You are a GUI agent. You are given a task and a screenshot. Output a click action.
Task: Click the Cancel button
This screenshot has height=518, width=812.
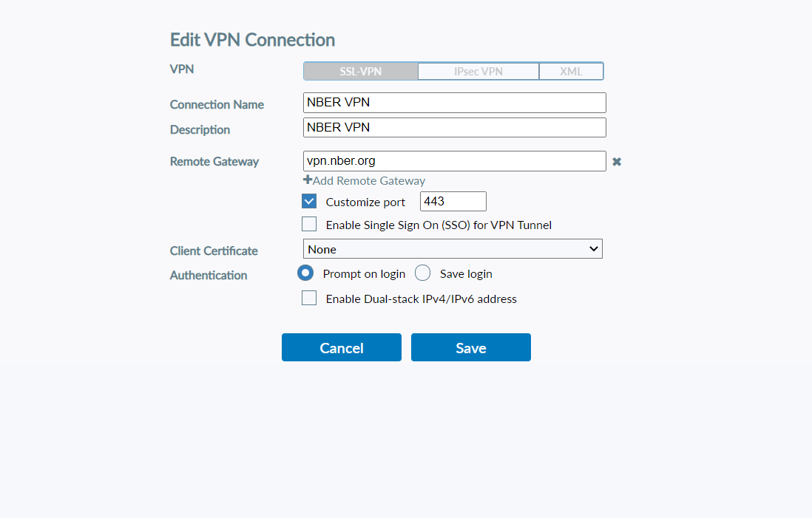[341, 347]
